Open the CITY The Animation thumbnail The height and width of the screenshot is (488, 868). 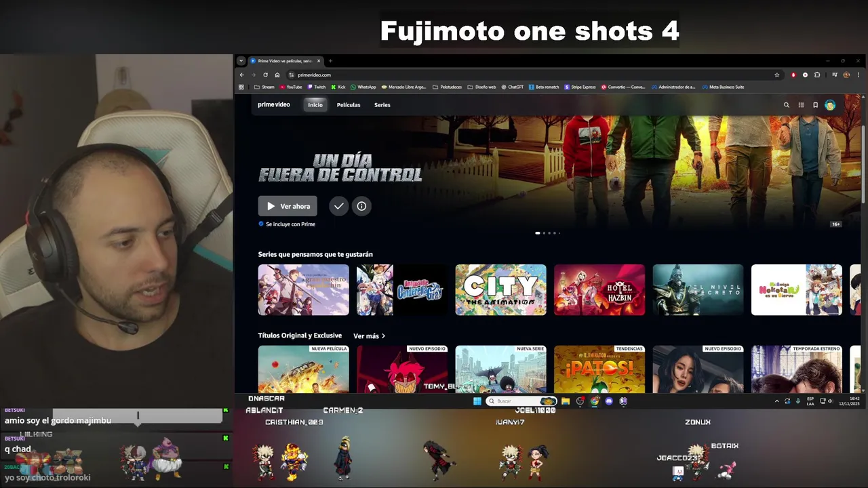500,289
